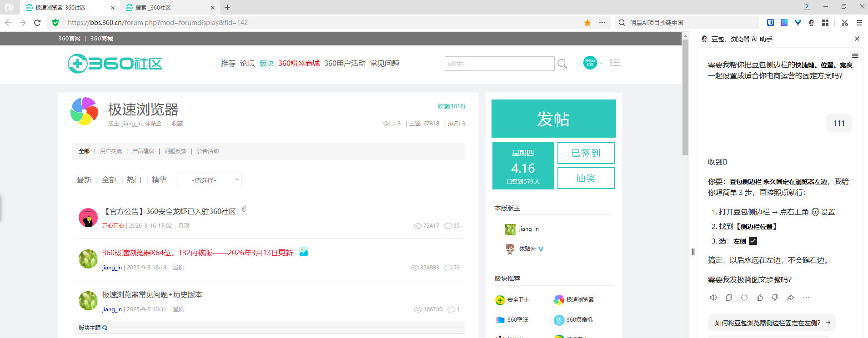868x338 pixels.
Task: Open the scissors screenshot tool in the toolbar
Action: click(x=845, y=22)
